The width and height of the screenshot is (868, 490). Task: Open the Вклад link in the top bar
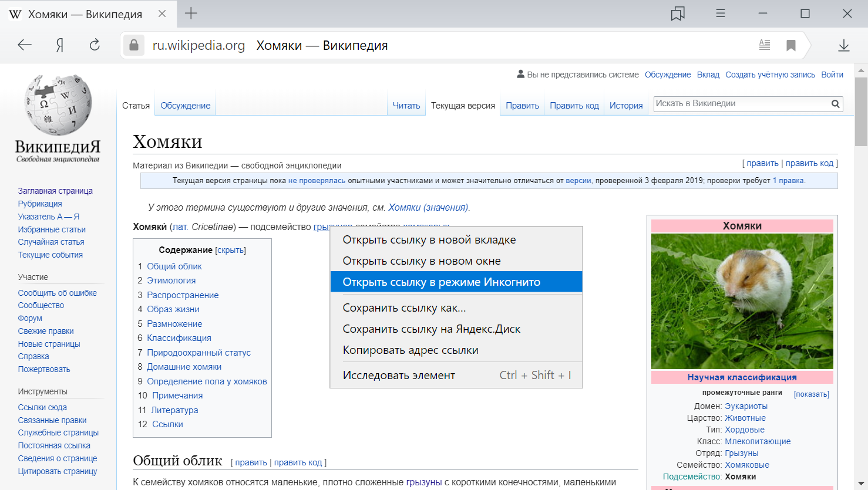pyautogui.click(x=708, y=75)
